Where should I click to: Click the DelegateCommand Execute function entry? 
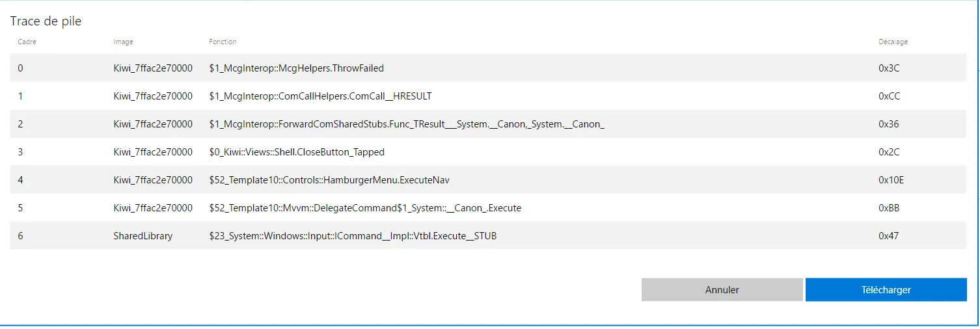tap(365, 208)
